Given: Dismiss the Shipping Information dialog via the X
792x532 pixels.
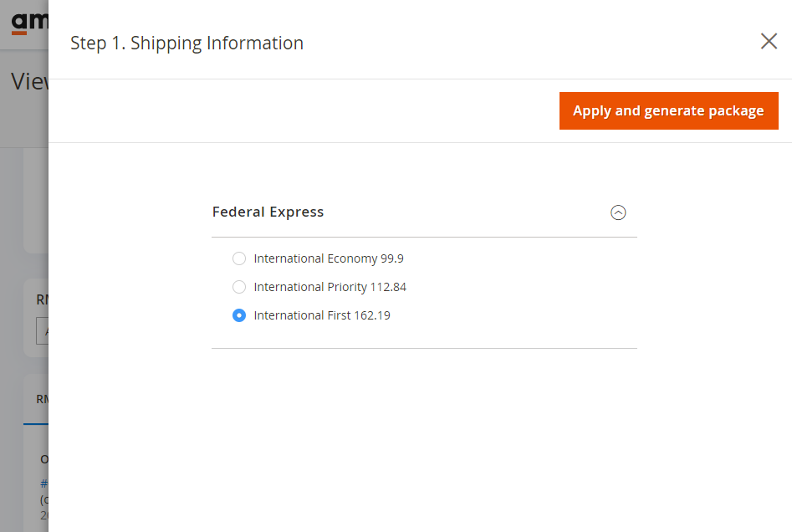Looking at the screenshot, I should (x=769, y=40).
